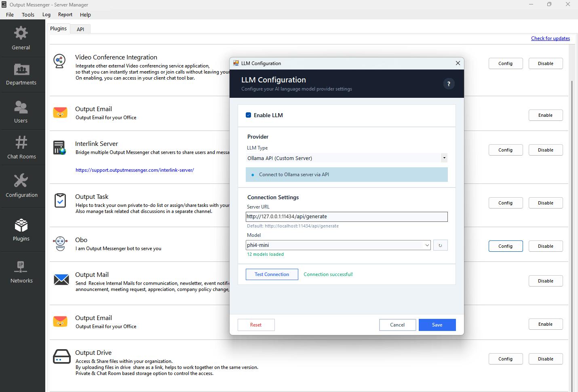This screenshot has width=578, height=392.
Task: Open the Help menu
Action: click(85, 15)
